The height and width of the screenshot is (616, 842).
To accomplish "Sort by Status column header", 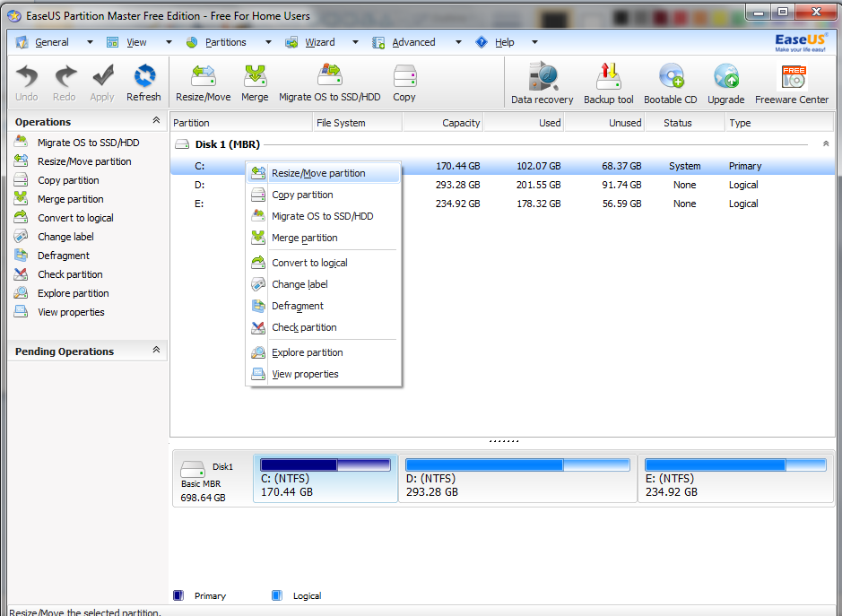I will [x=685, y=123].
